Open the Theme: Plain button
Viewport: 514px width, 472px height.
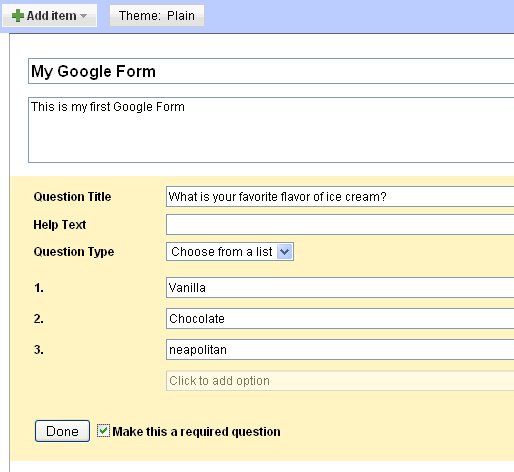157,16
